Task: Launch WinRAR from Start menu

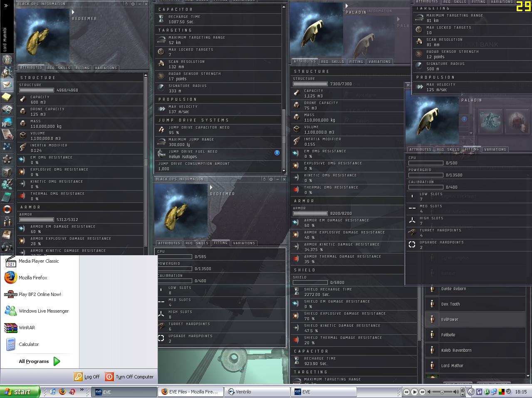Action: click(x=40, y=328)
